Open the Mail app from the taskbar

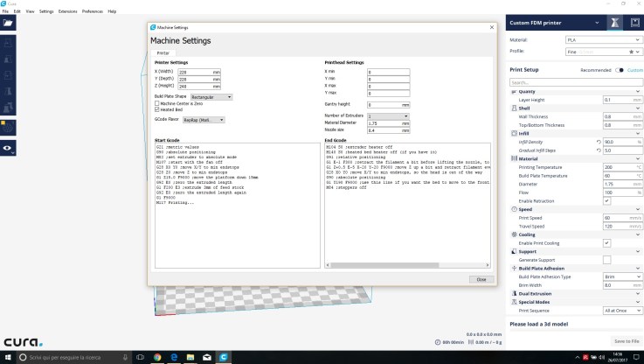[x=206, y=357]
